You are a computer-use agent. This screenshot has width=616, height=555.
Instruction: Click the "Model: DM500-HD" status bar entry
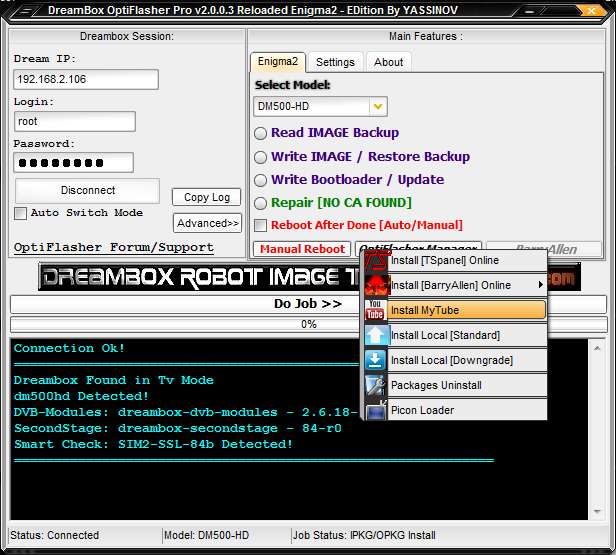point(207,535)
